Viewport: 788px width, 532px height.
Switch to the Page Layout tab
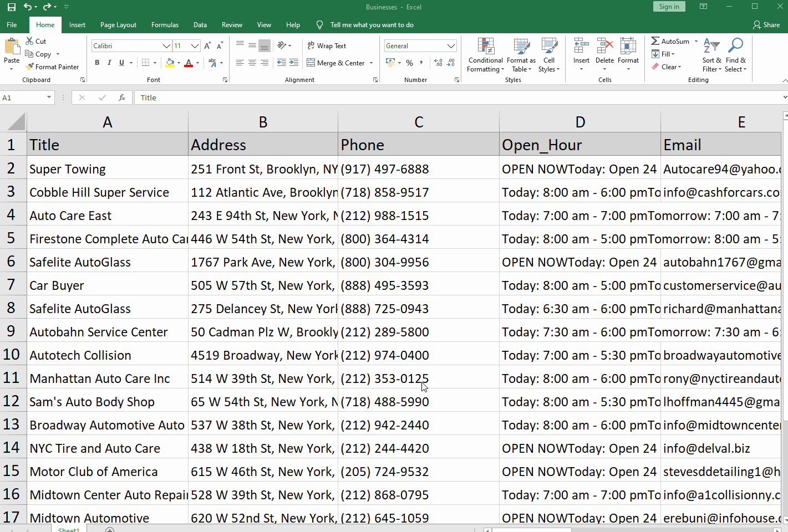[x=118, y=25]
